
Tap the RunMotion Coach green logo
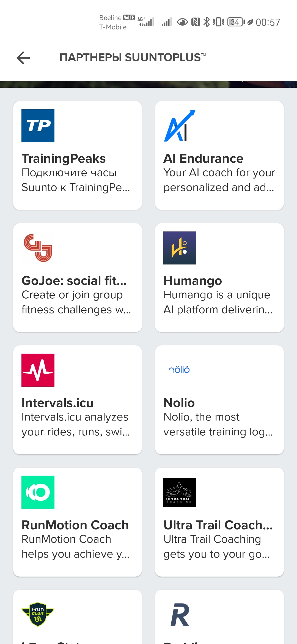pyautogui.click(x=38, y=492)
